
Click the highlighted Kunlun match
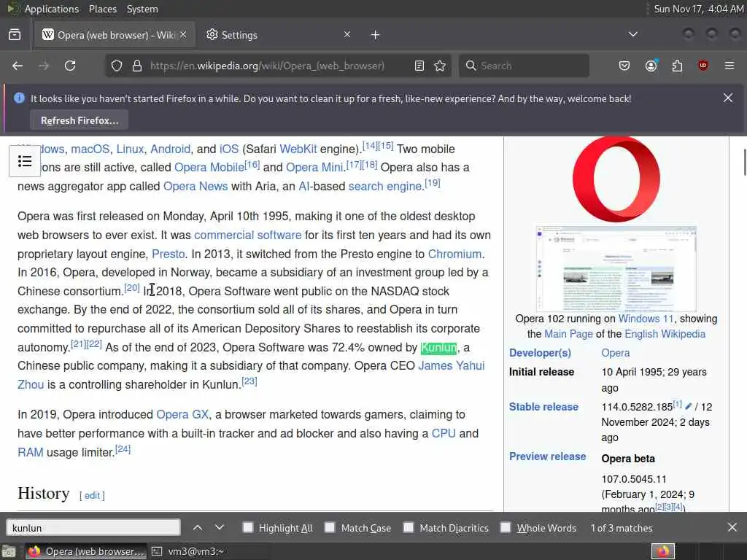(438, 348)
